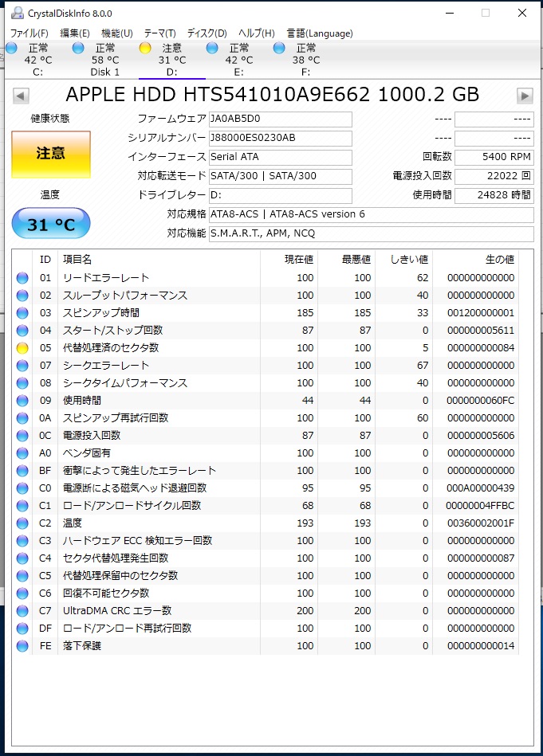The image size is (543, 756).
Task: Click the 項目名 column header
Action: coord(77,260)
